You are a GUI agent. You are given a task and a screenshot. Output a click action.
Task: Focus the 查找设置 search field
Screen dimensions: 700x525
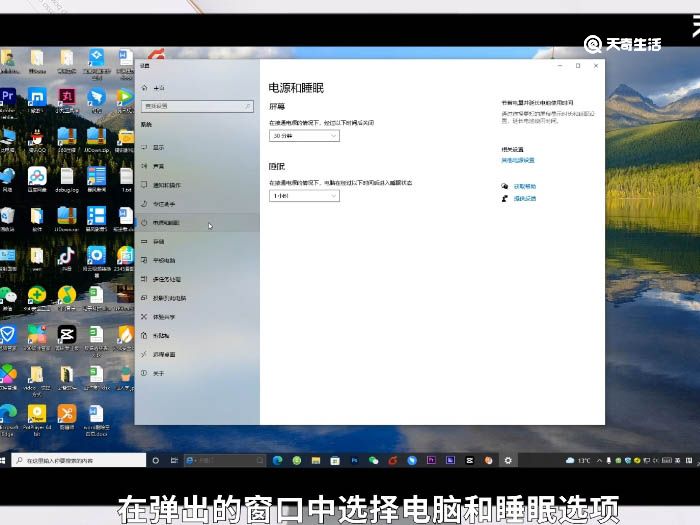197,106
